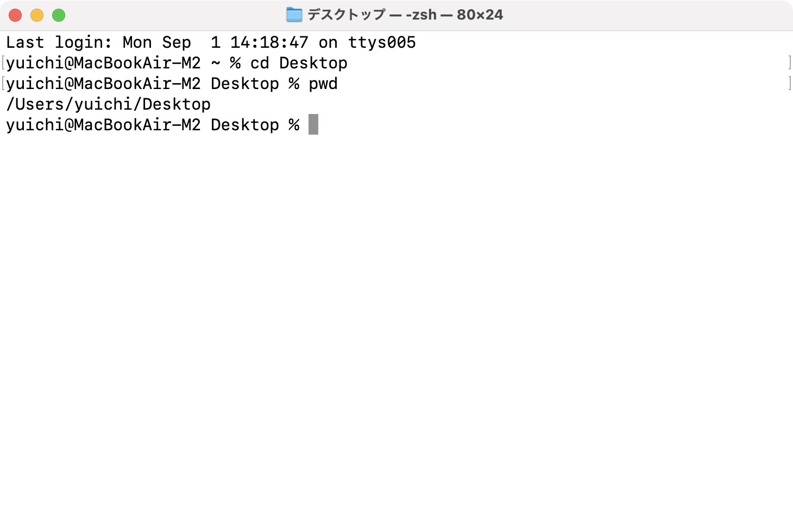
Task: Click the right bracket mark on pwd line
Action: click(x=789, y=84)
